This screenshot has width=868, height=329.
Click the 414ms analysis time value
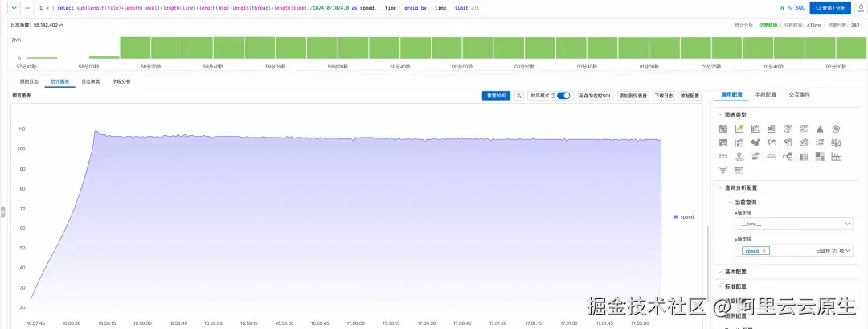(x=813, y=25)
